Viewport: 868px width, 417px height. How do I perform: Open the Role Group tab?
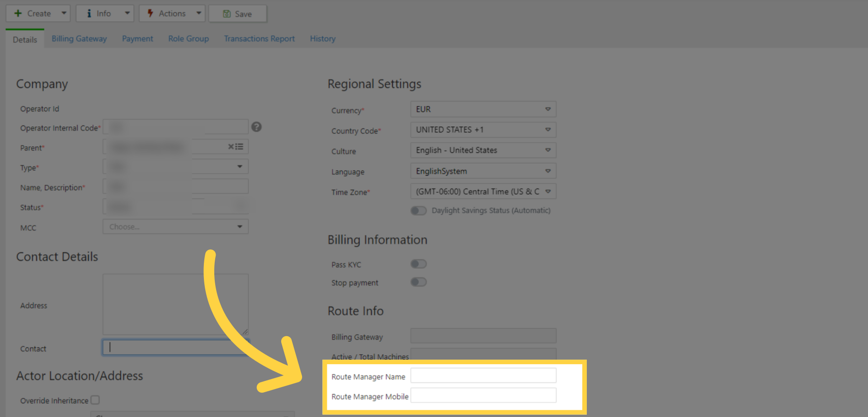[189, 39]
